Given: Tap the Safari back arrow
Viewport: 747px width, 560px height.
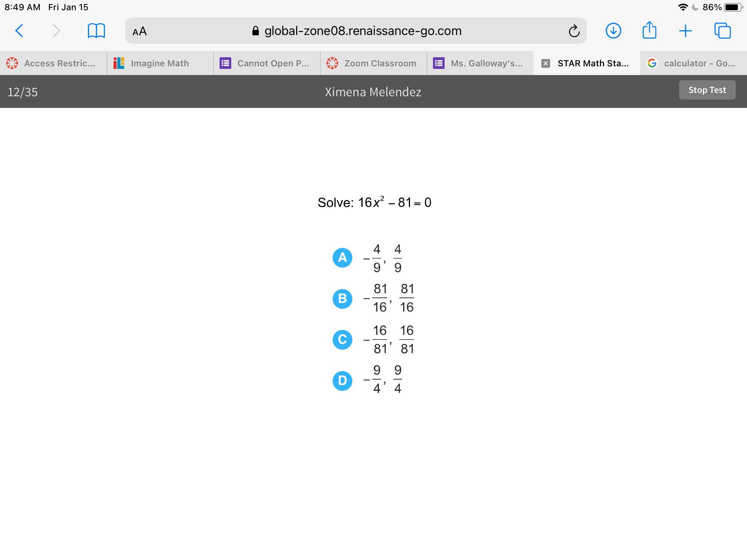Looking at the screenshot, I should click(19, 31).
